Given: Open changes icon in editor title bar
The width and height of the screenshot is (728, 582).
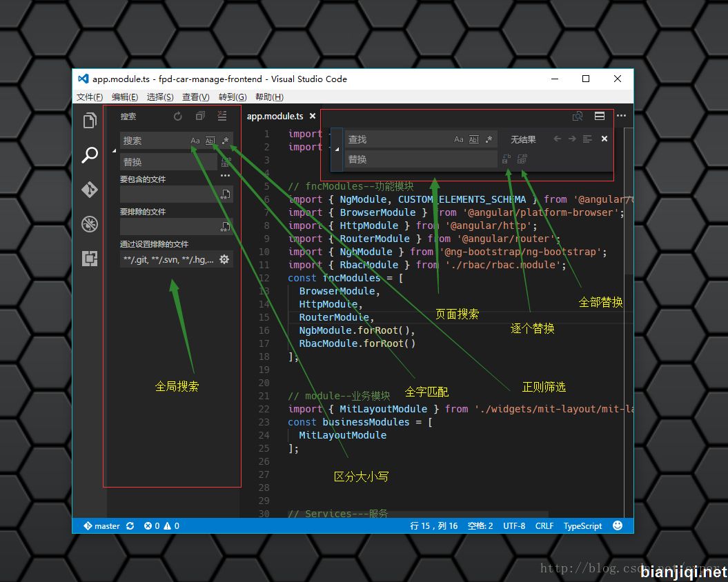Looking at the screenshot, I should [578, 116].
